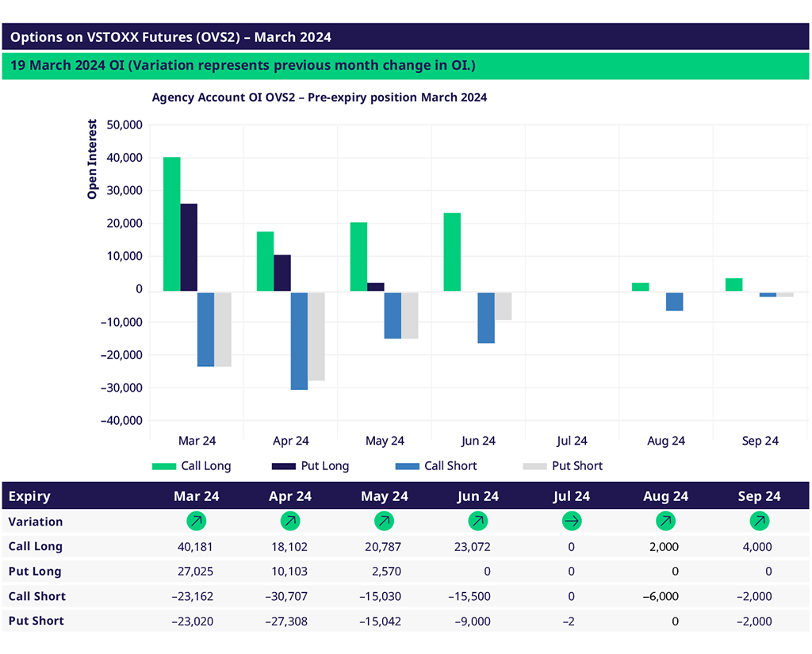Click the Mar 24 variation up-arrow icon
The image size is (812, 654).
[197, 521]
